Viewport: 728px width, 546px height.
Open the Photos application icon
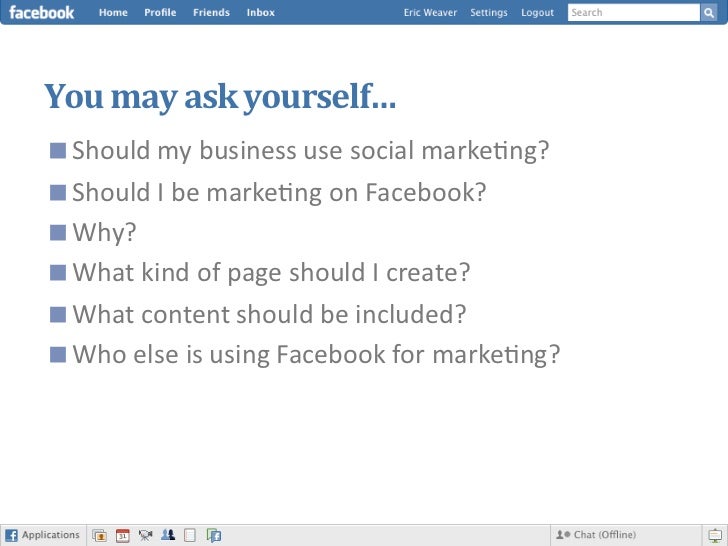(99, 535)
